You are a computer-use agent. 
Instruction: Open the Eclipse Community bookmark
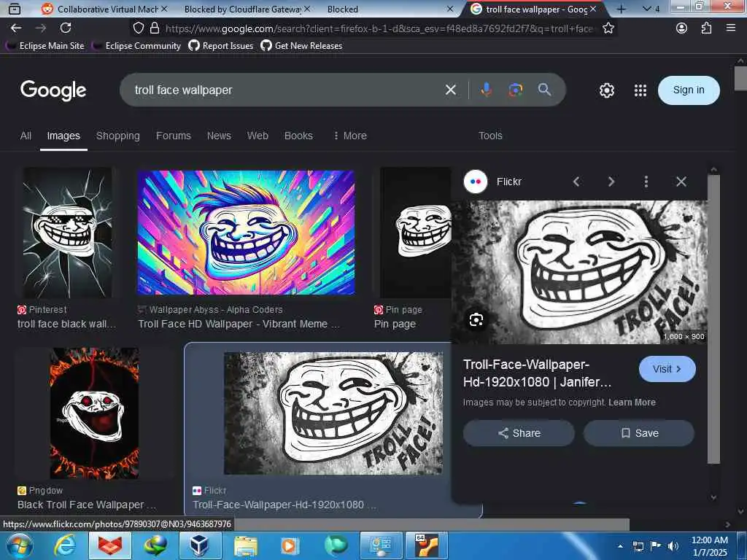(x=136, y=46)
